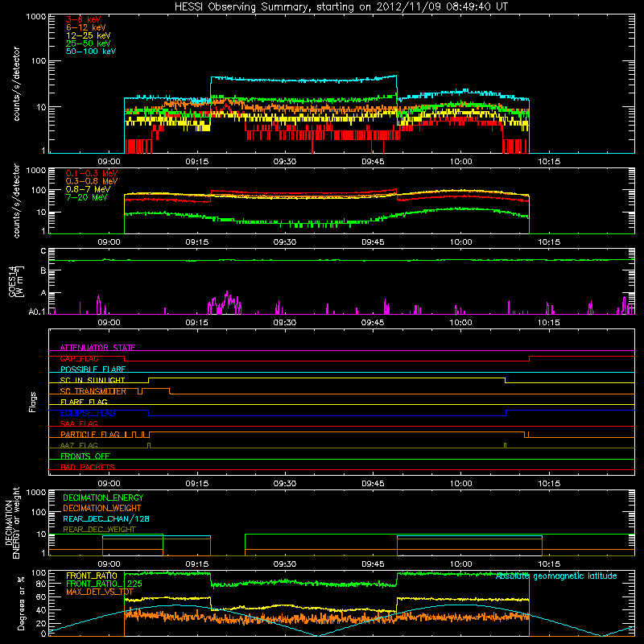
Task: Click the 0.8-7 MeV legend label
Action: [89, 189]
